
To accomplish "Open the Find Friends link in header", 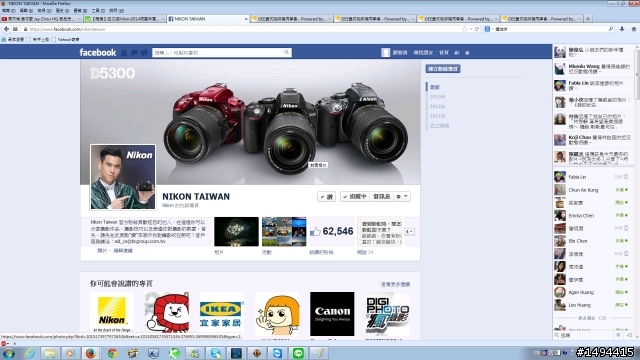I will 423,53.
